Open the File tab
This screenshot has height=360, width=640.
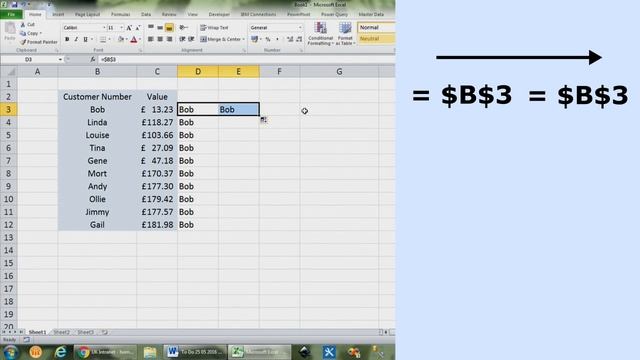(11, 15)
